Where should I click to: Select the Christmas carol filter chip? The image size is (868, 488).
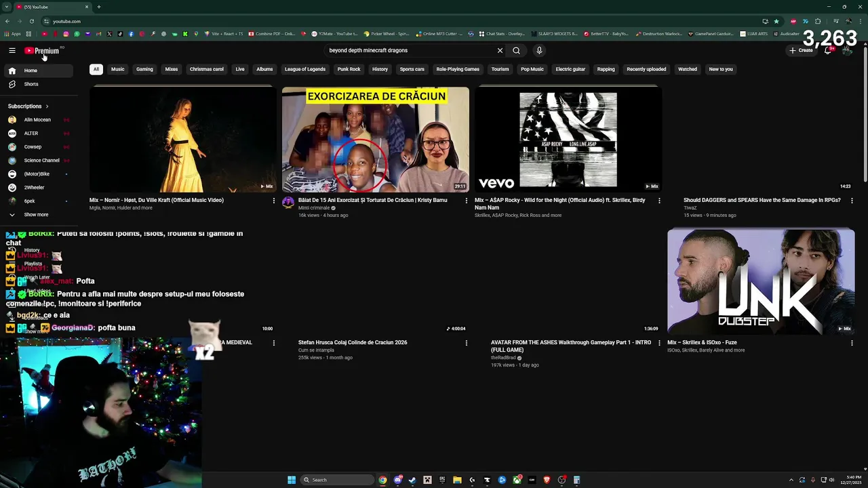(x=207, y=69)
